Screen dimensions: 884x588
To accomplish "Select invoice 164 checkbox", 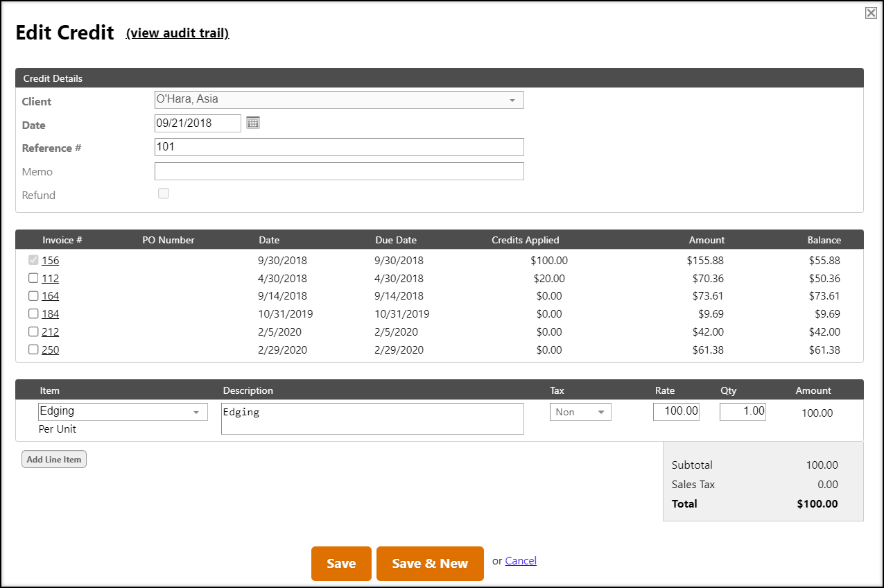I will pos(33,296).
